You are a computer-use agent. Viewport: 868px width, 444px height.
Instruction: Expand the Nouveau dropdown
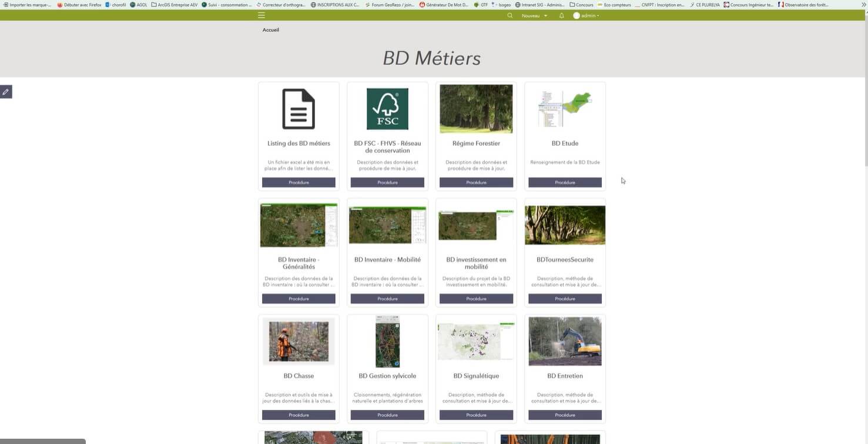[534, 16]
